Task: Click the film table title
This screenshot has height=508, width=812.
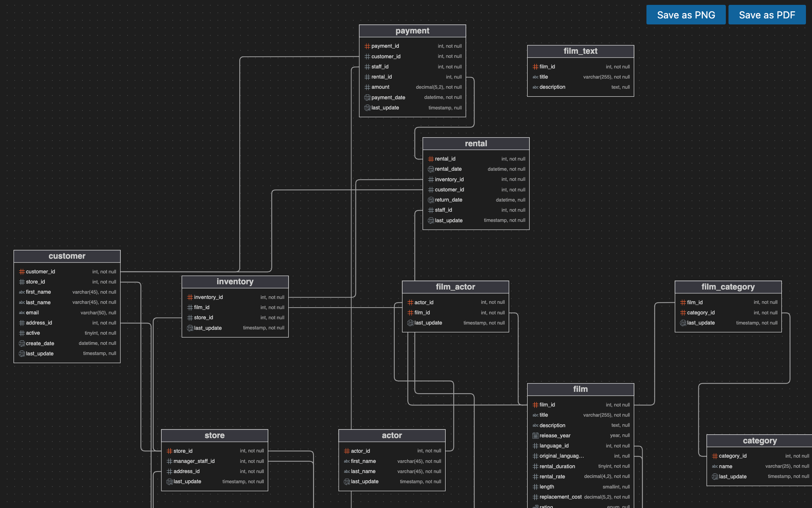Action: (x=580, y=389)
